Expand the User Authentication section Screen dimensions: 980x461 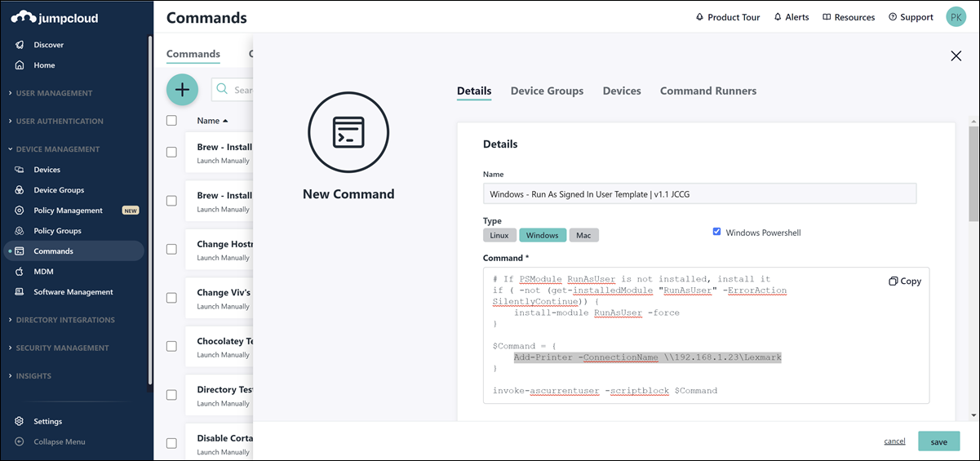click(60, 122)
